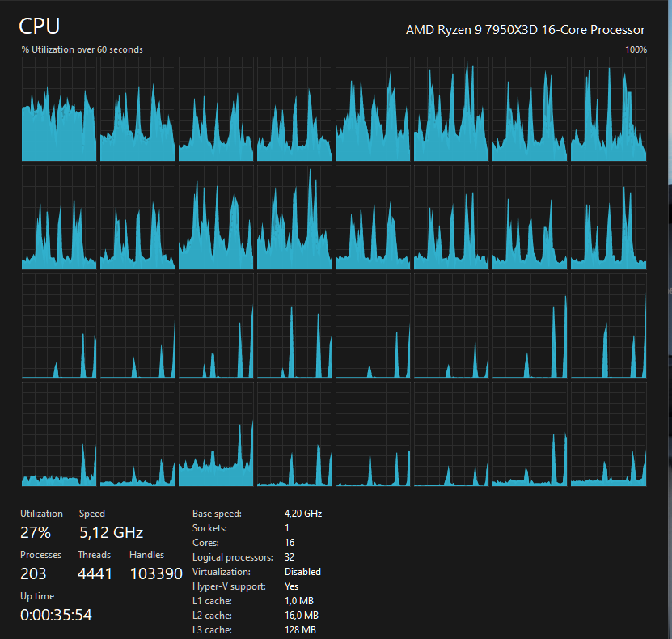Click the '% Utilization over 60 seconds' label

pyautogui.click(x=82, y=49)
